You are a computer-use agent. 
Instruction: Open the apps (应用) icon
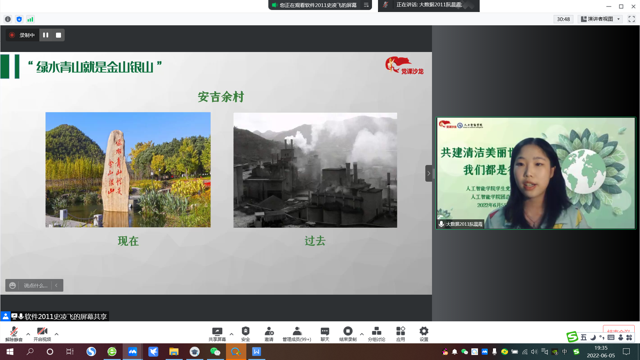(400, 334)
